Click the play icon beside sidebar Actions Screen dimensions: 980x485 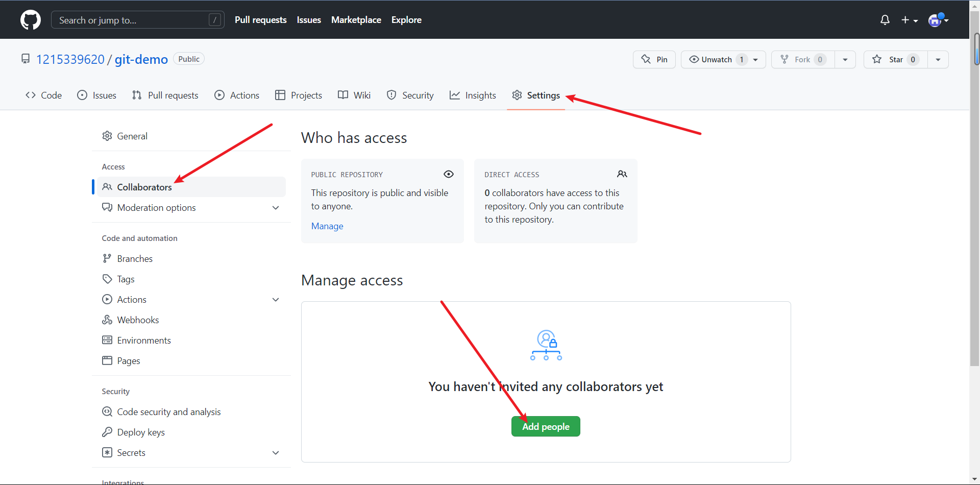click(107, 299)
